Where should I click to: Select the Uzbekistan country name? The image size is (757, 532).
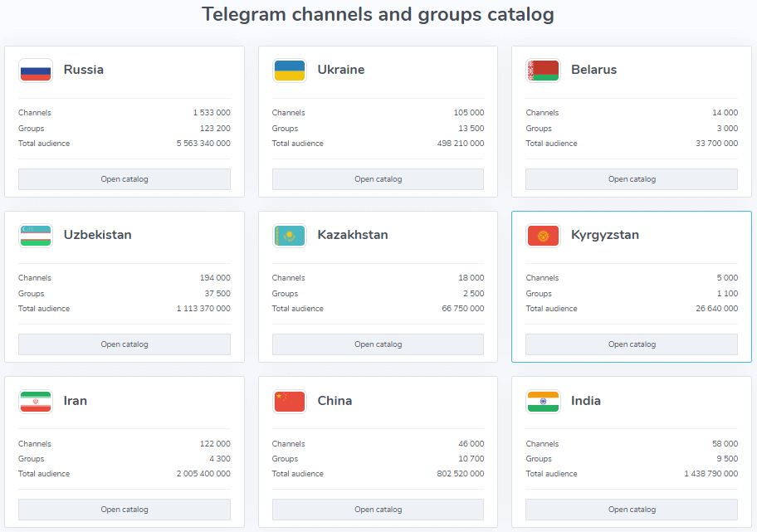tap(97, 235)
